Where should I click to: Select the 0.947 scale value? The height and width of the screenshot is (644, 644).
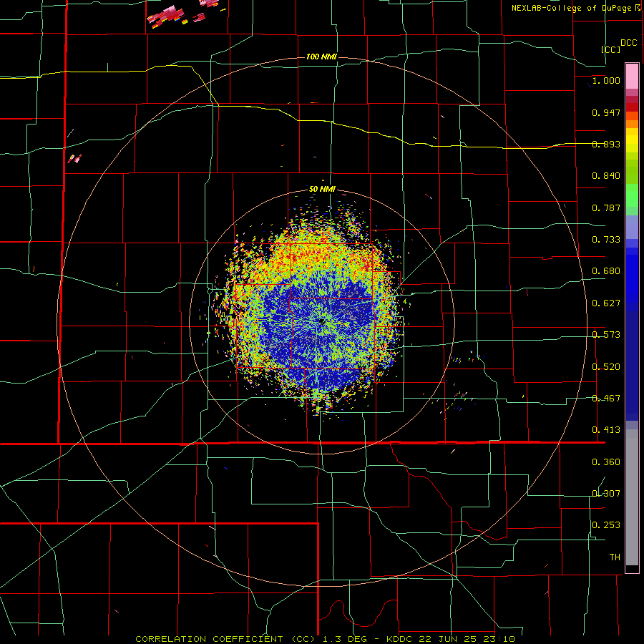point(606,112)
